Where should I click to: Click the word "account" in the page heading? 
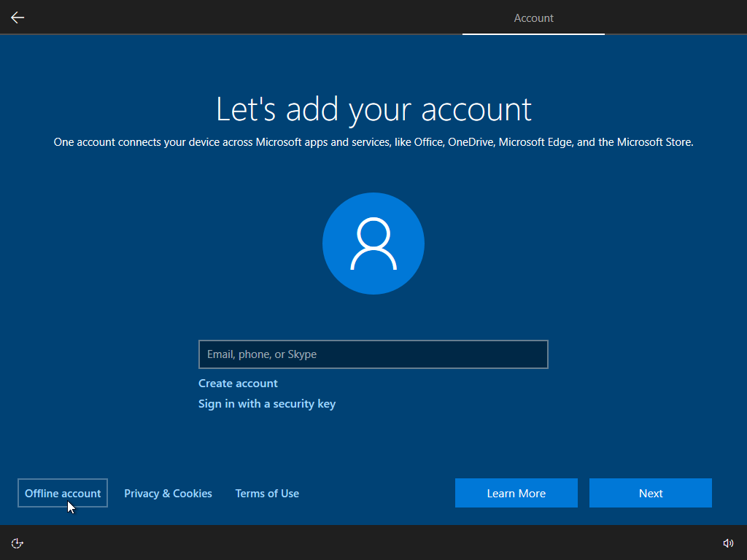[x=476, y=109]
